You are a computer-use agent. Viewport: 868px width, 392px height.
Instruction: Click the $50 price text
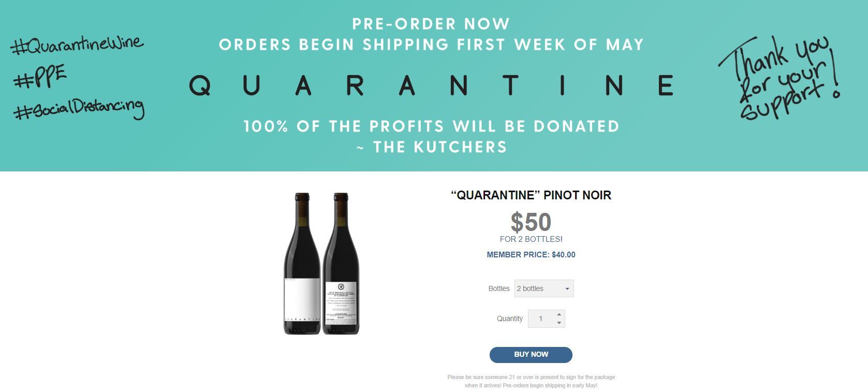(531, 222)
